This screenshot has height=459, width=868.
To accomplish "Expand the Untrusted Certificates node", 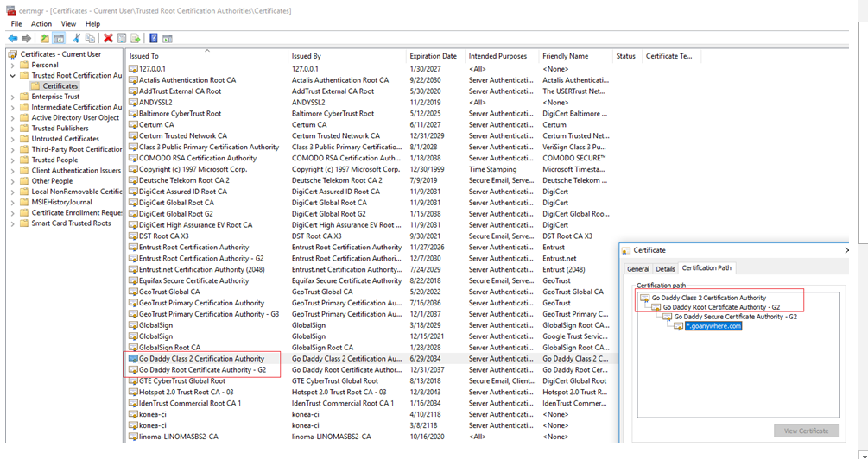I will point(13,139).
